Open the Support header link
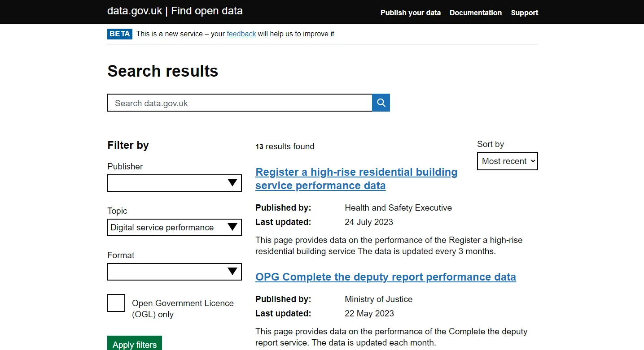This screenshot has height=350, width=644. pyautogui.click(x=525, y=13)
